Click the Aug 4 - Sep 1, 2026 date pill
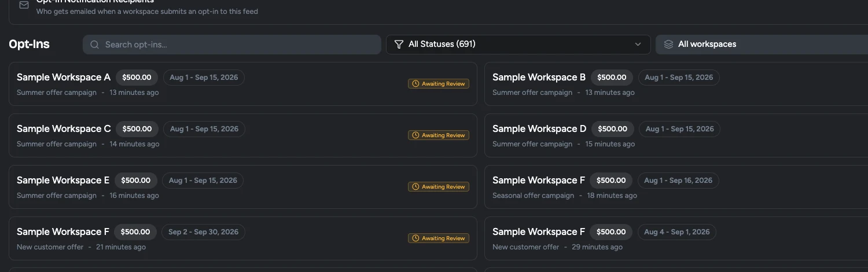 click(677, 232)
